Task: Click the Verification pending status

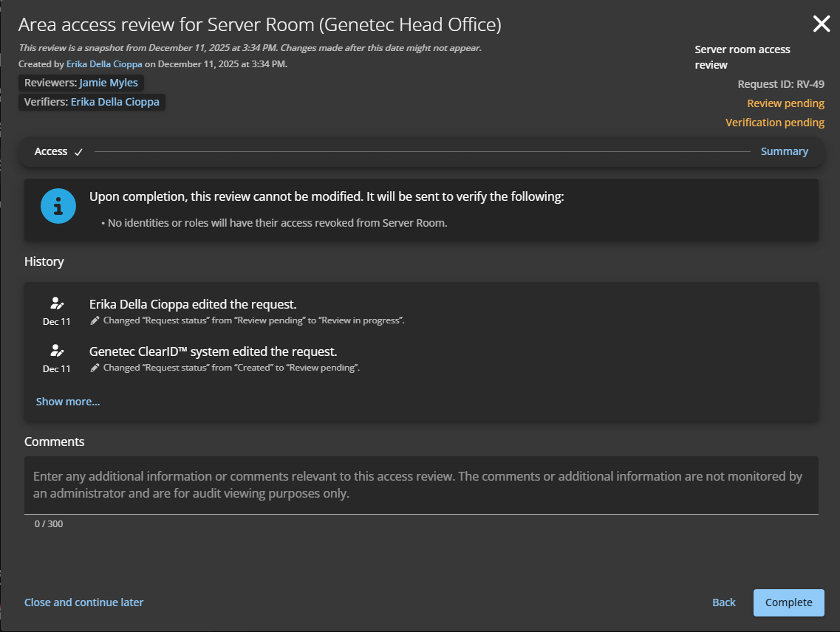Action: pos(774,122)
